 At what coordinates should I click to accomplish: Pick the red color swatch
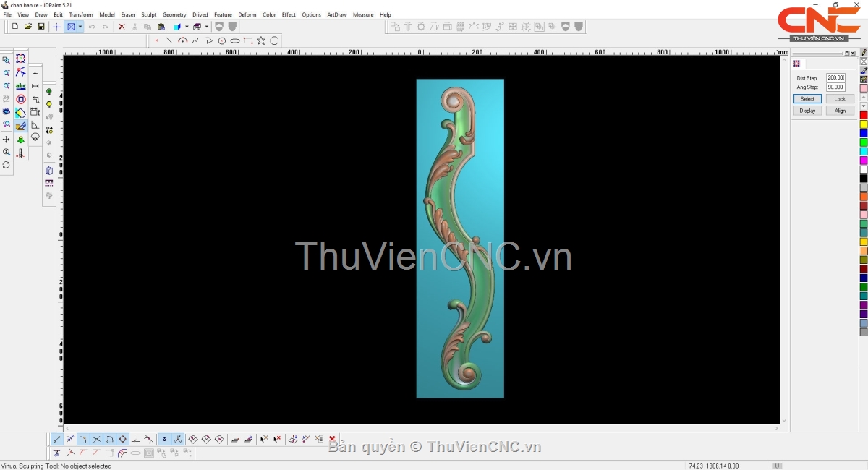tap(863, 116)
